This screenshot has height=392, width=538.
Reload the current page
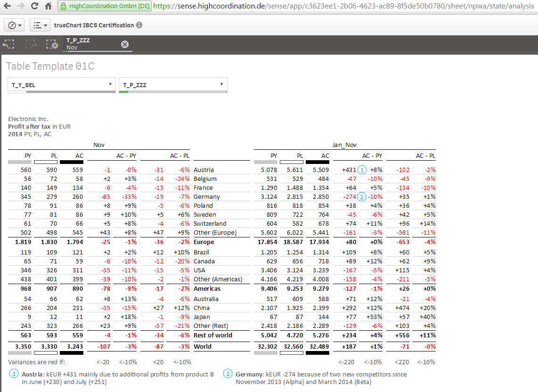pos(34,6)
